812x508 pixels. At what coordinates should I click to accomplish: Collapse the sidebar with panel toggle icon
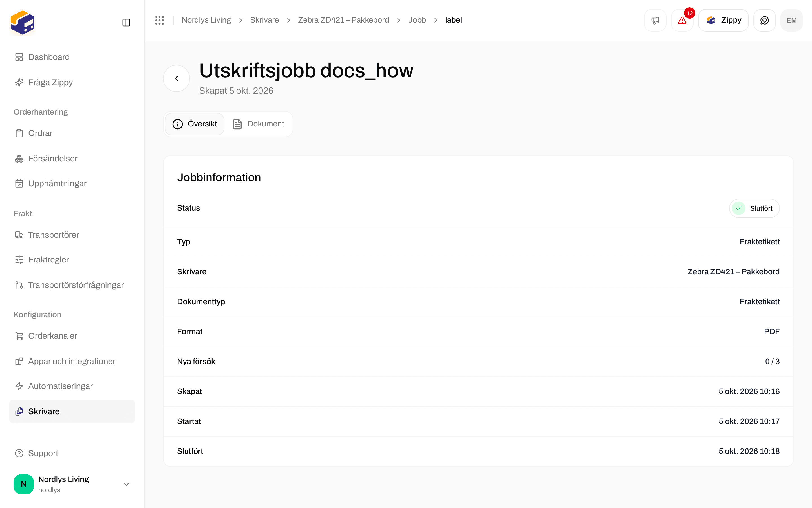[x=126, y=23]
